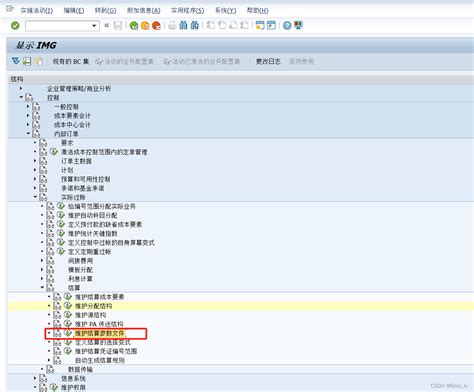Image resolution: width=474 pixels, height=392 pixels.
Task: Click the blue Expand All triangle icon
Action: pos(16,61)
